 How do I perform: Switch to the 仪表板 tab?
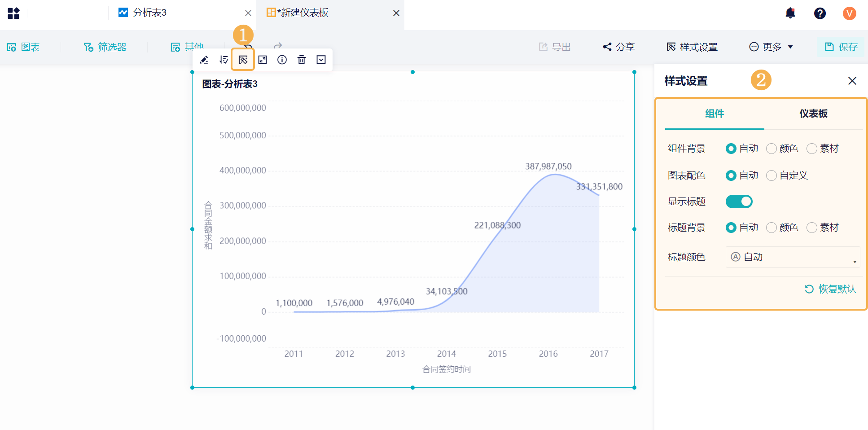pos(813,114)
